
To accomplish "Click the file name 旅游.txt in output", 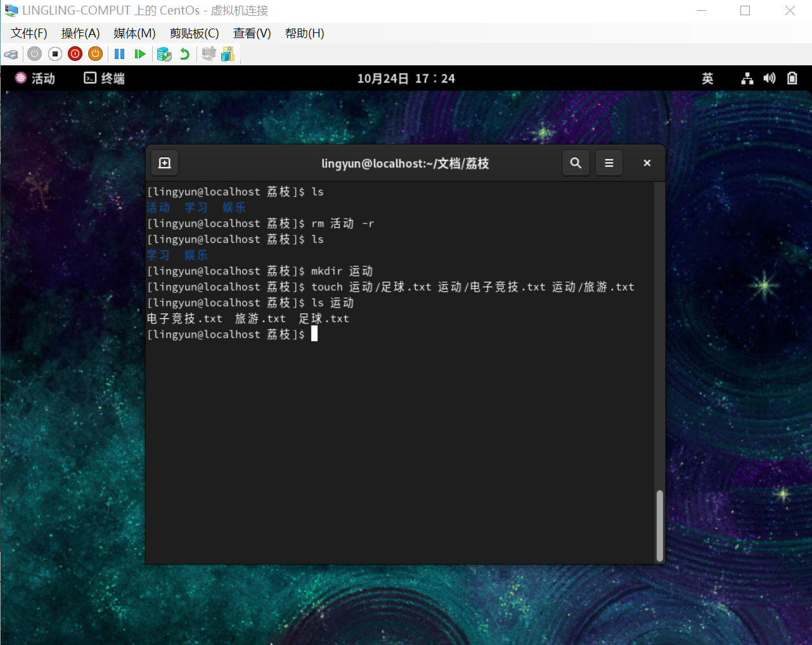I will (261, 318).
